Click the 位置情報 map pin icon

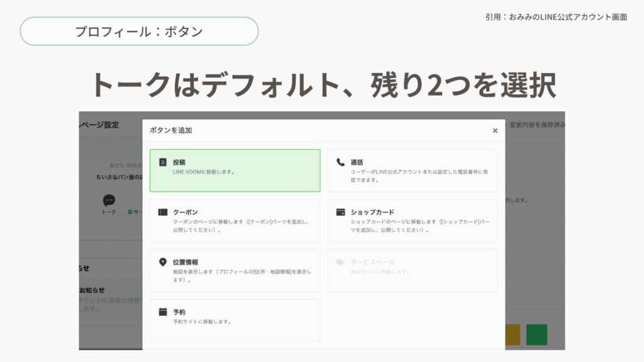163,262
